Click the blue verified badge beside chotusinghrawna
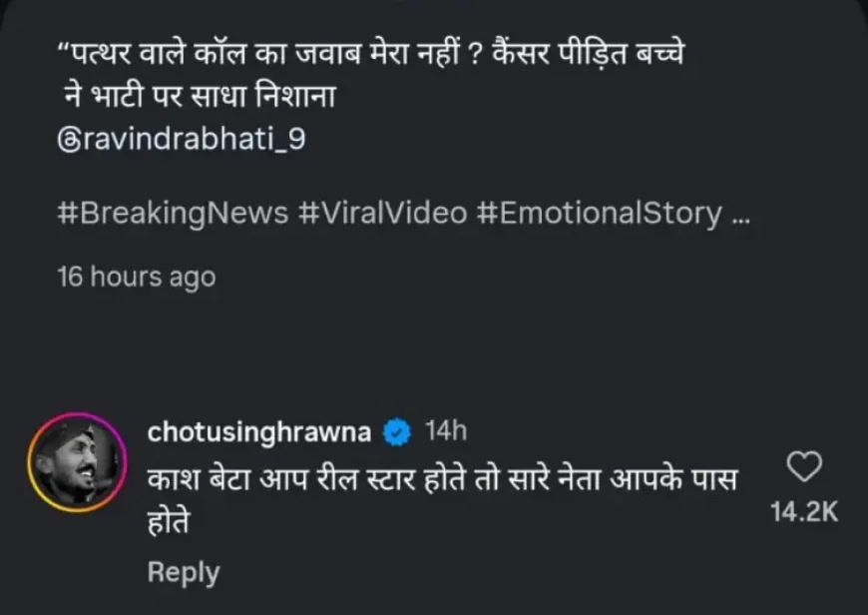Viewport: 868px width, 615px height. (x=398, y=432)
